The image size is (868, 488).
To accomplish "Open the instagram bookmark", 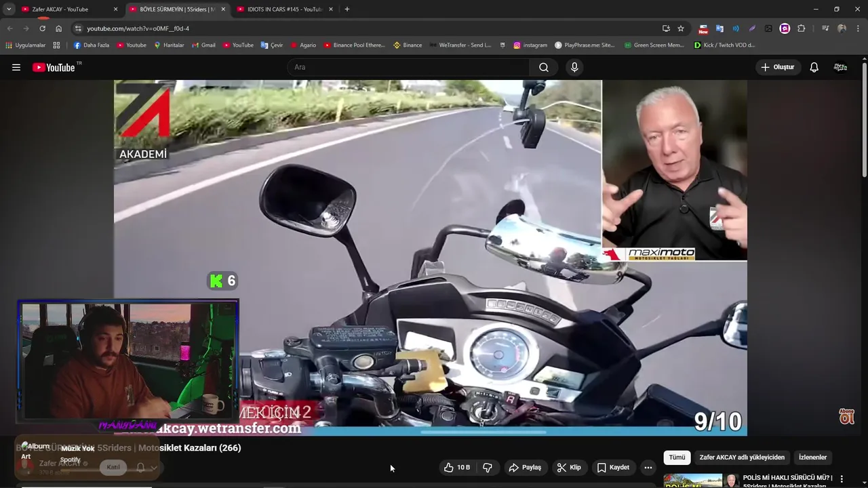I will coord(530,45).
